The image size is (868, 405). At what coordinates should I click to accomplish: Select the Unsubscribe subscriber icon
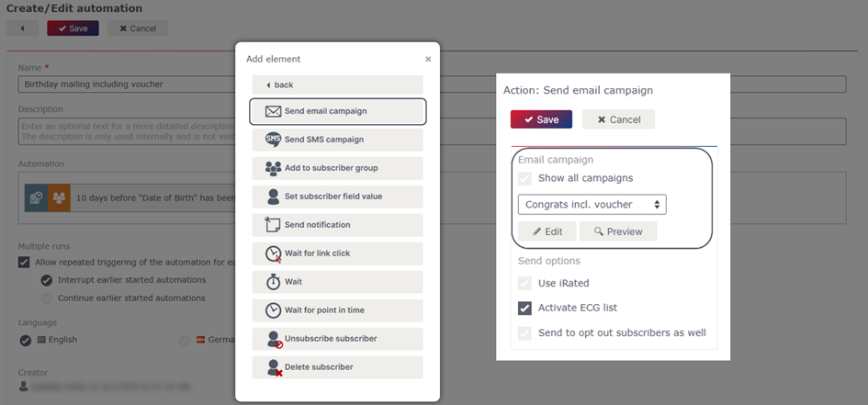pos(275,339)
